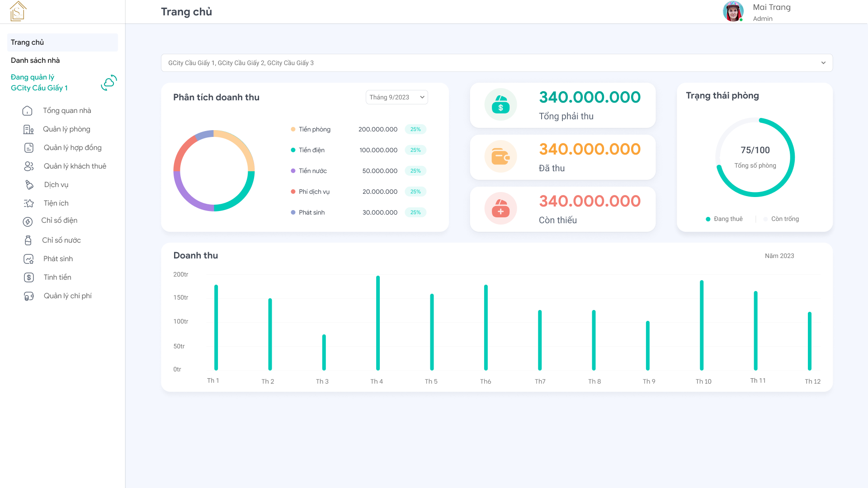Open Danh sách nhà from the sidebar
Screen dimensions: 868x488
click(x=36, y=60)
